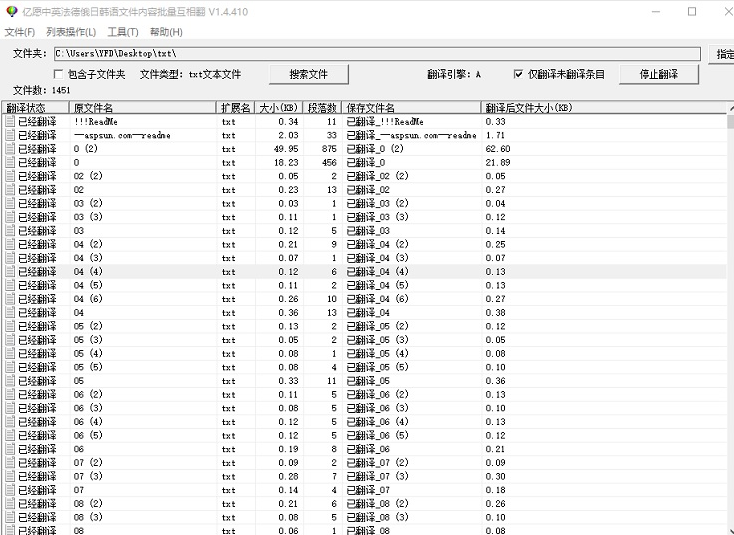
Task: Select the original file name 06 (5)
Action: pos(88,435)
